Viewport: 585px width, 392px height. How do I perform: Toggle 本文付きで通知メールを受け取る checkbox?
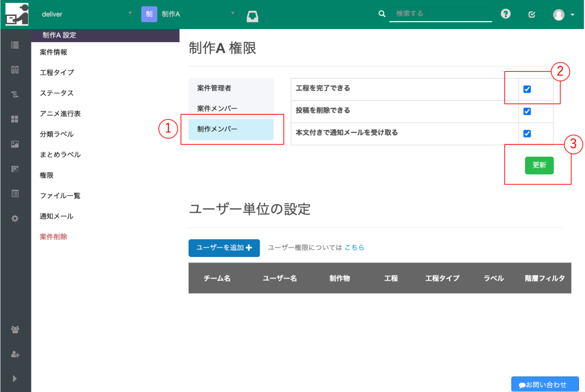point(527,134)
